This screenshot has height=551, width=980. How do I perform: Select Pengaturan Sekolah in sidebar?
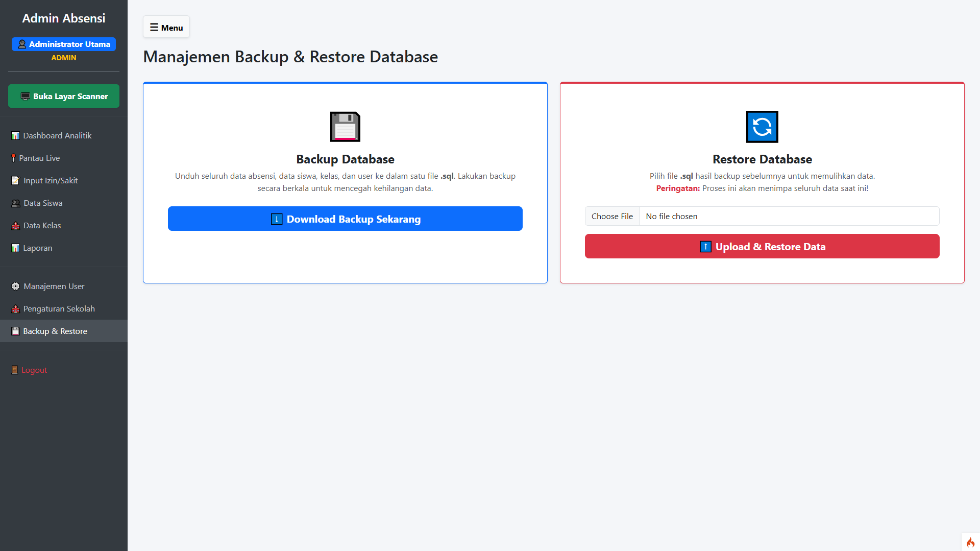pyautogui.click(x=59, y=309)
